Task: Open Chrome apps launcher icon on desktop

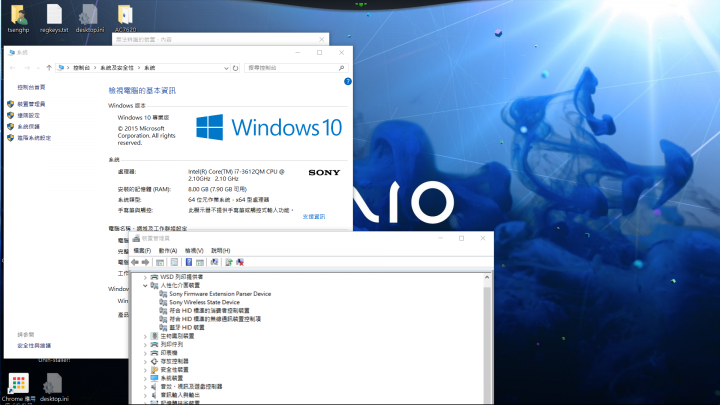Action: tap(18, 388)
